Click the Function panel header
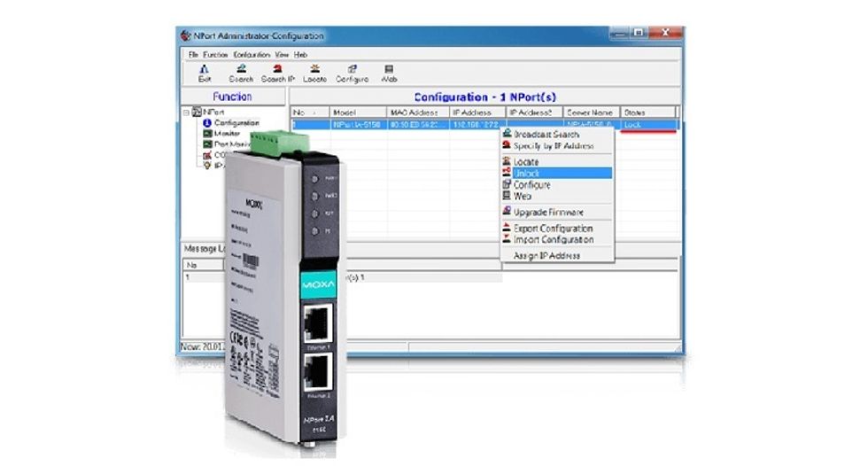 point(233,97)
